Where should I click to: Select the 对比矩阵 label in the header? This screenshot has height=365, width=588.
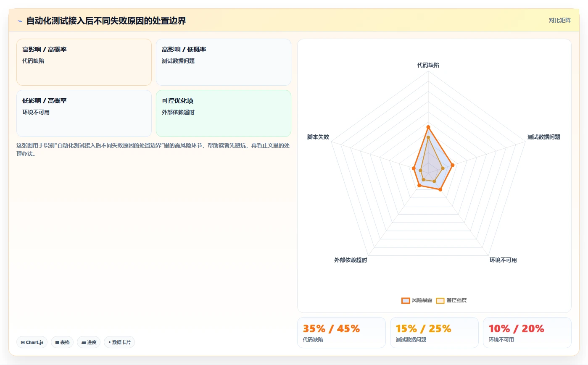point(559,20)
